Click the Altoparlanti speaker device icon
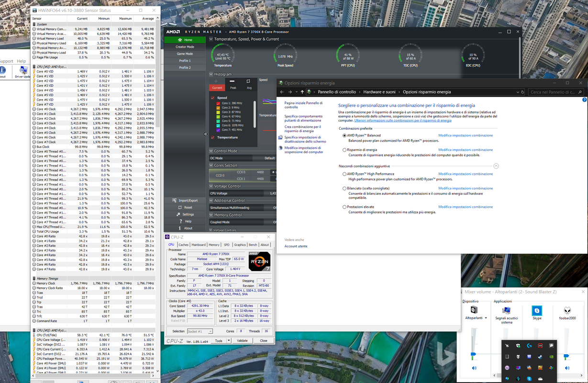The height and width of the screenshot is (383, 588). [474, 310]
